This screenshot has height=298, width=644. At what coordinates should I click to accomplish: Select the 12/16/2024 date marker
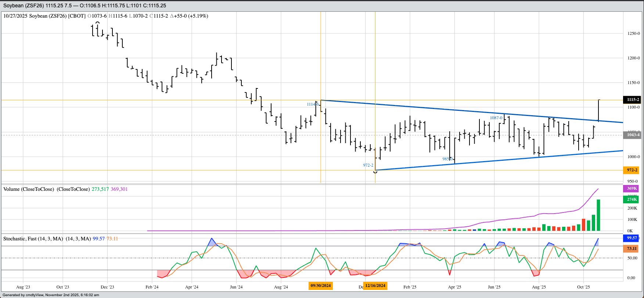[375, 286]
